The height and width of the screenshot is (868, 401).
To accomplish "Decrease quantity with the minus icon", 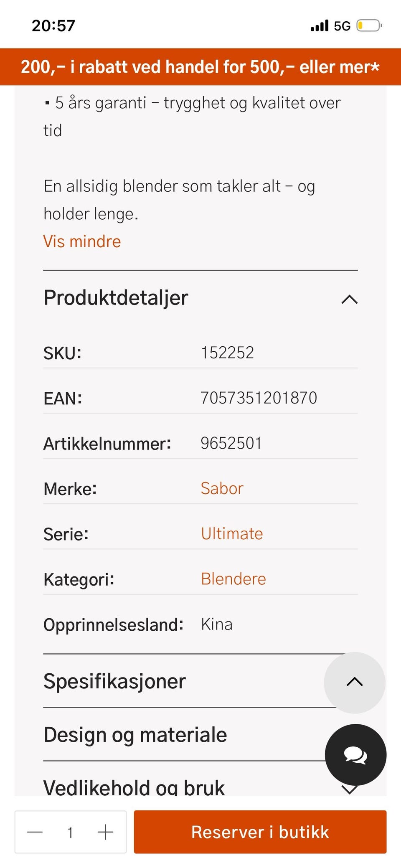I will [35, 832].
